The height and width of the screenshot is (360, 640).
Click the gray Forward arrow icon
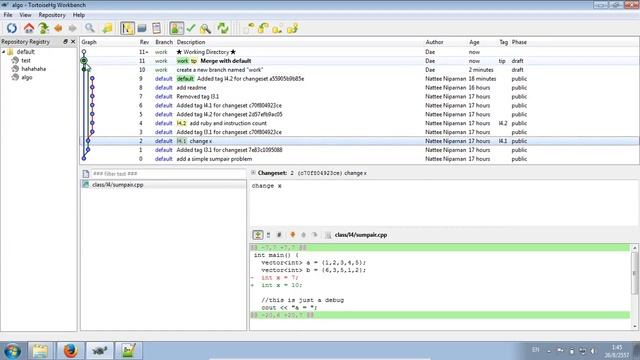[x=73, y=28]
